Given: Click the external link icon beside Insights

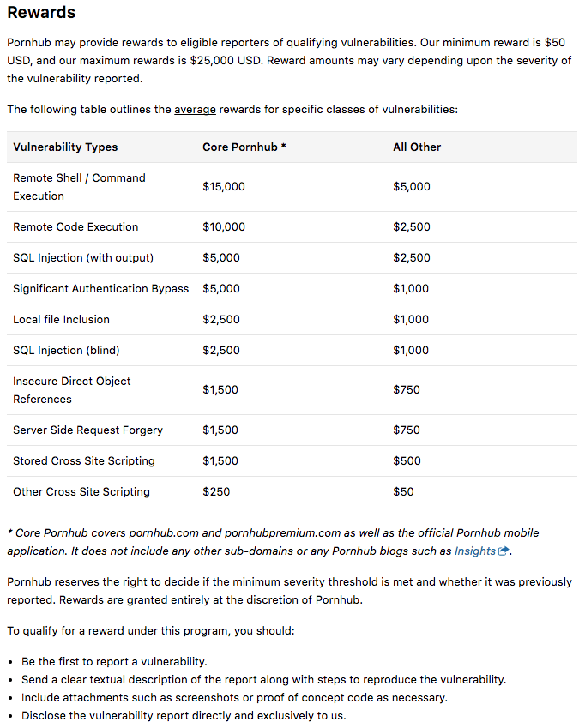Looking at the screenshot, I should click(x=504, y=551).
